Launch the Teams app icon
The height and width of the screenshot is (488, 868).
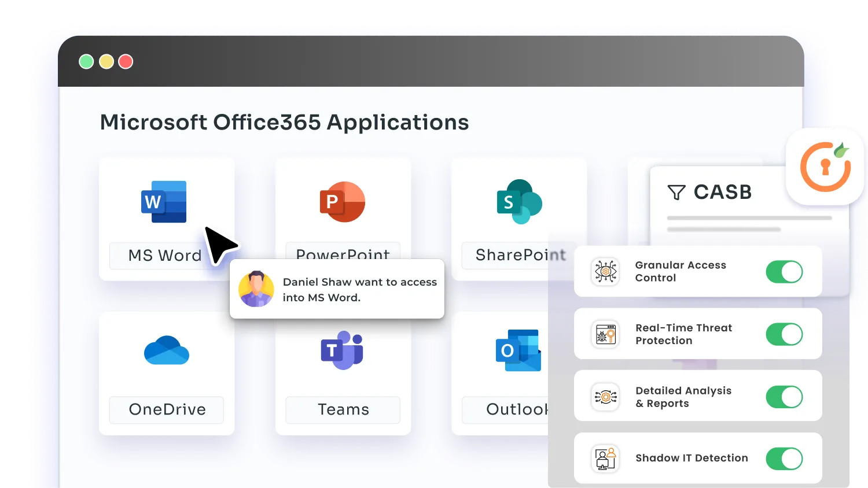coord(342,350)
